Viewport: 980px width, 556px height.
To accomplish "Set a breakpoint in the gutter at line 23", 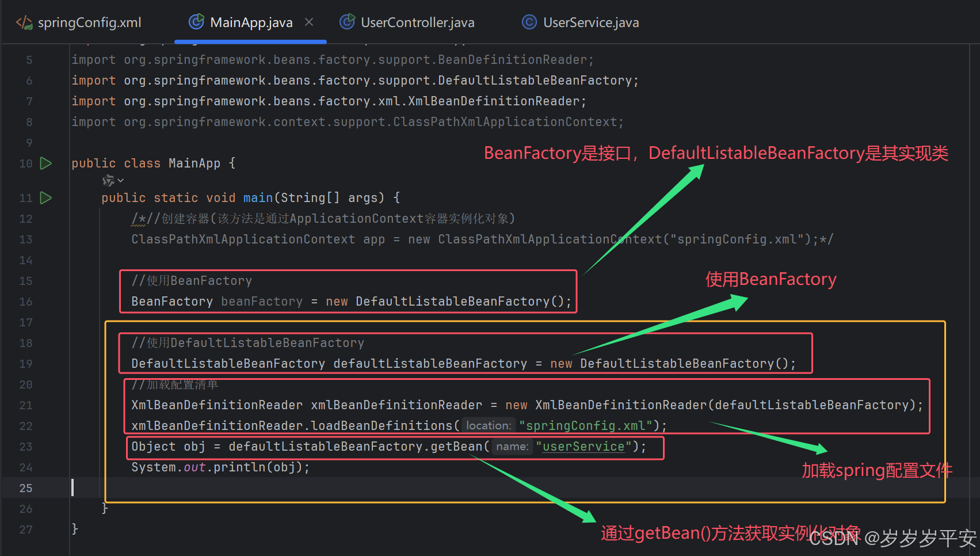I will (x=53, y=446).
